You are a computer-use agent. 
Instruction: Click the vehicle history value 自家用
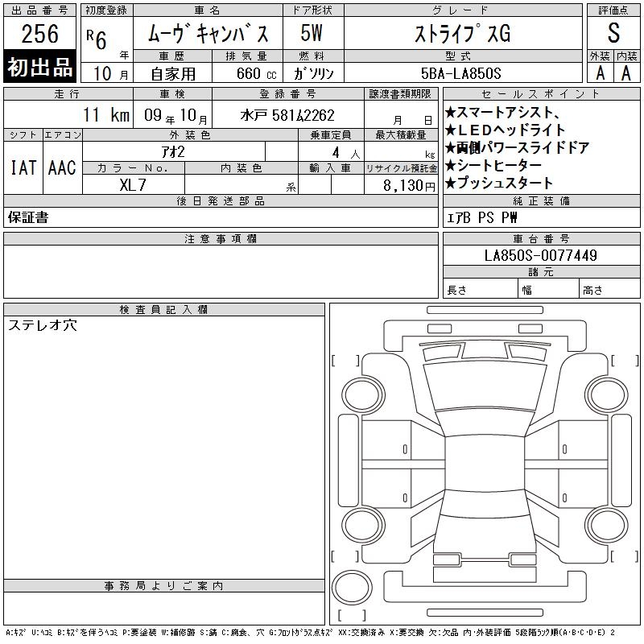(x=172, y=74)
